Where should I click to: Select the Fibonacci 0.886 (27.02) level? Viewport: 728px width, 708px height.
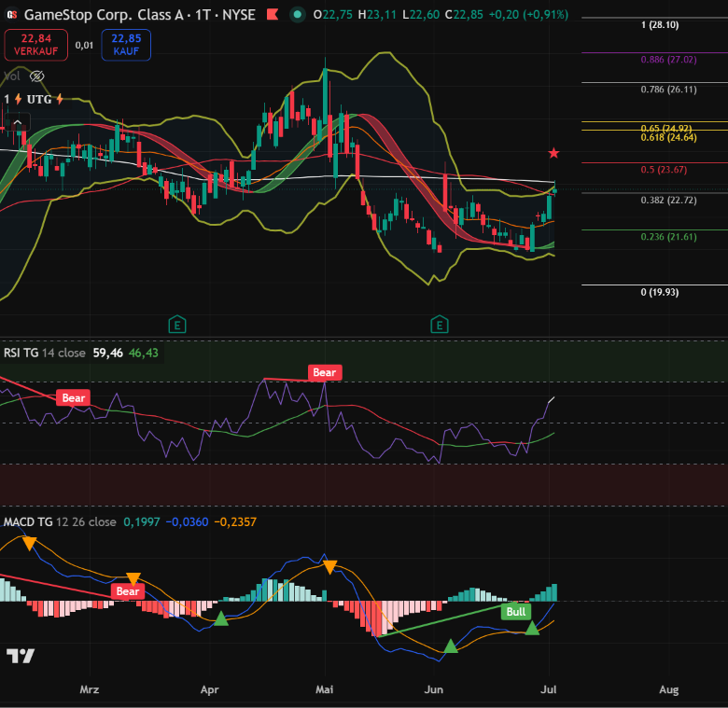click(x=668, y=60)
